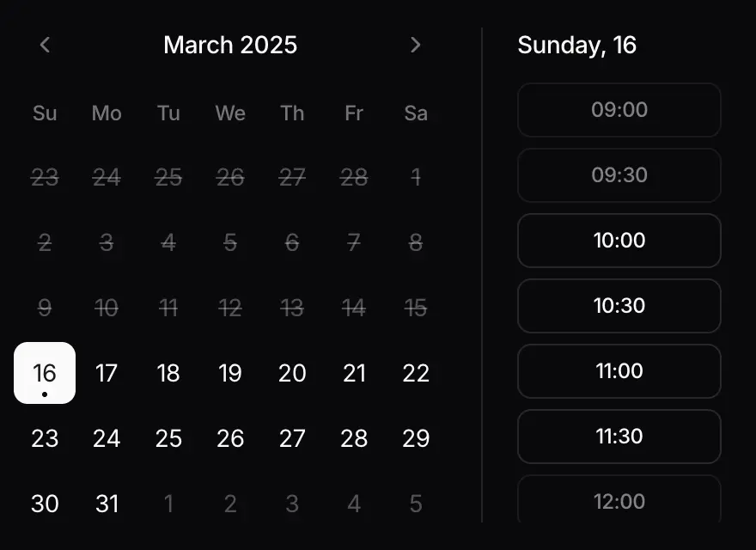756x550 pixels.
Task: Pick the 10:30 slot
Action: 619,306
